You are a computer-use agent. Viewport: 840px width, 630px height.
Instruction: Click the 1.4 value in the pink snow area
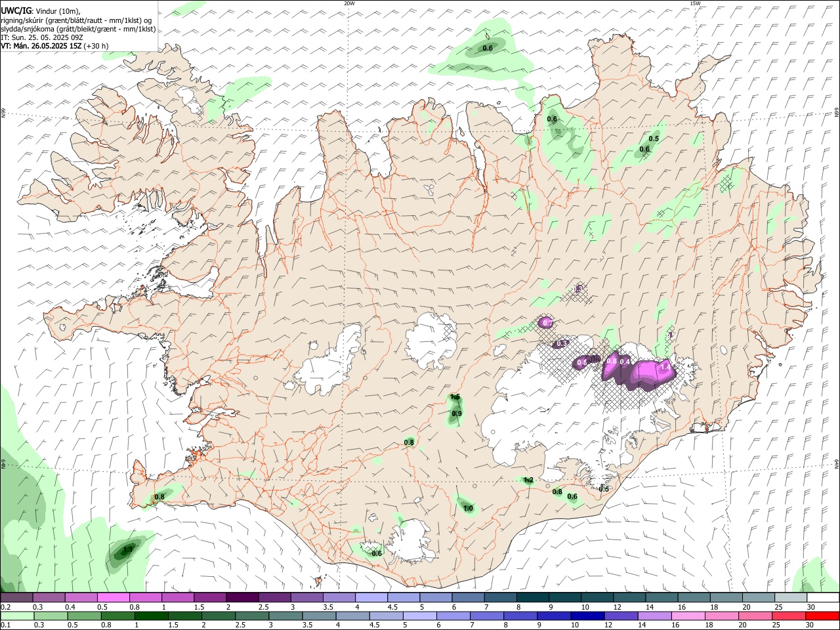pyautogui.click(x=665, y=367)
